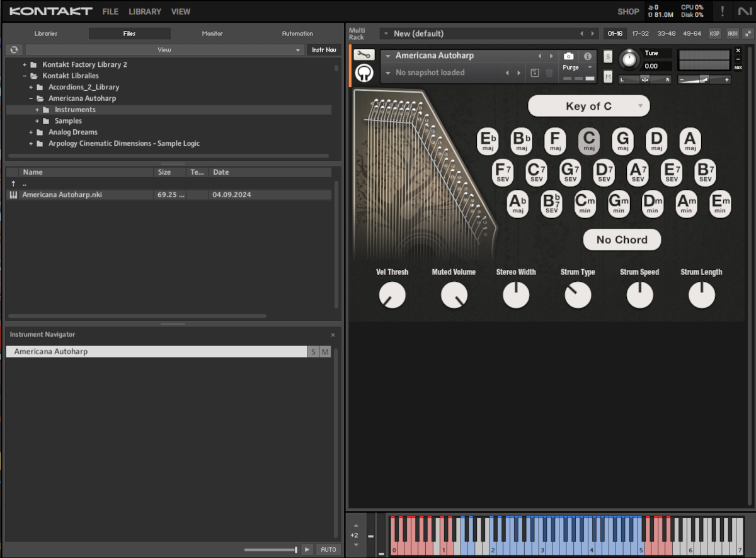Toggle the instrument AUX sends button
This screenshot has width=756, height=558.
(x=738, y=67)
